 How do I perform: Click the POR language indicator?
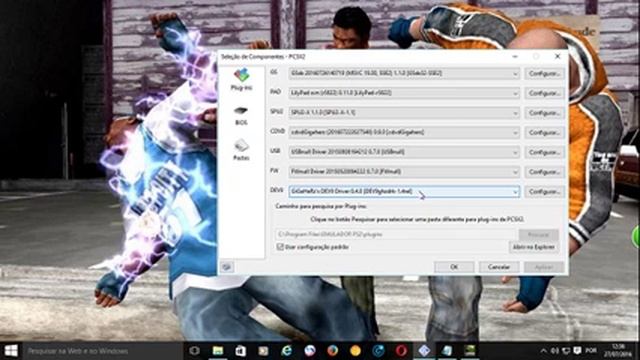tap(591, 351)
